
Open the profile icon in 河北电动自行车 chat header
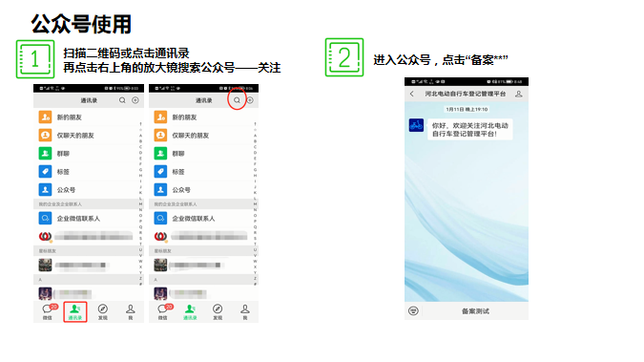(x=519, y=94)
